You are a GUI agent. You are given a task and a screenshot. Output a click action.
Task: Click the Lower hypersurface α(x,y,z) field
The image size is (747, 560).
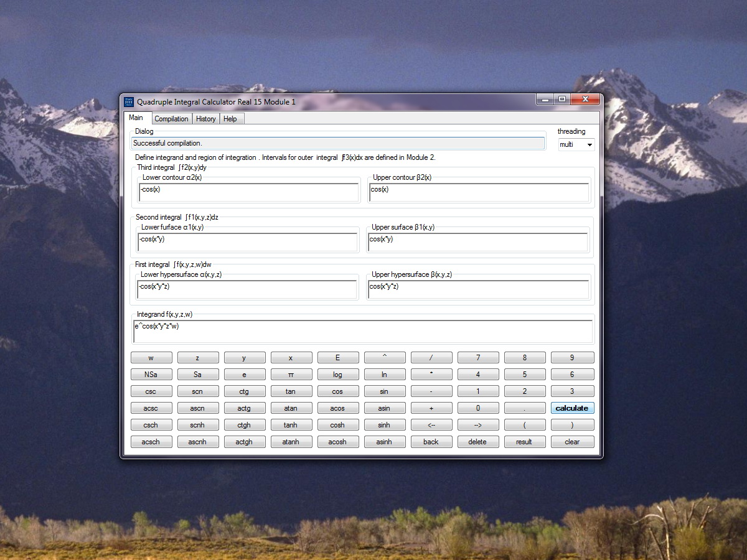[247, 290]
